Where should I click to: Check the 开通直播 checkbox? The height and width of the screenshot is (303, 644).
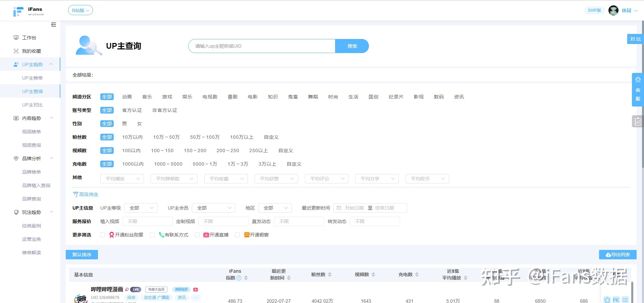[197, 235]
